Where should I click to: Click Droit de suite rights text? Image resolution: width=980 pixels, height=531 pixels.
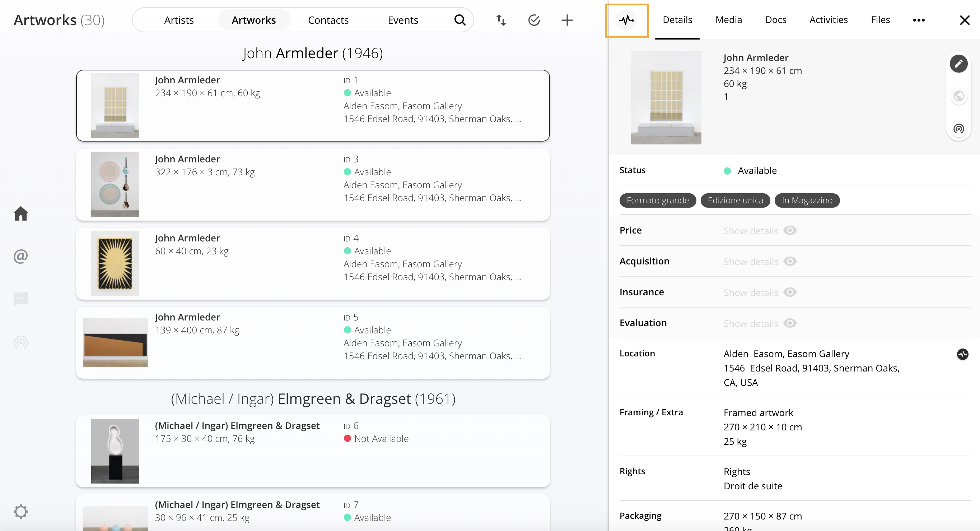pos(752,486)
